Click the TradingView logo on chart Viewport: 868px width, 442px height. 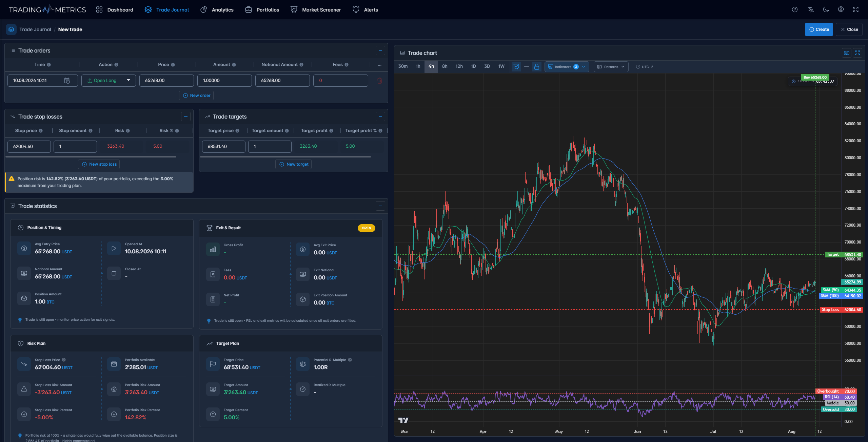point(403,420)
